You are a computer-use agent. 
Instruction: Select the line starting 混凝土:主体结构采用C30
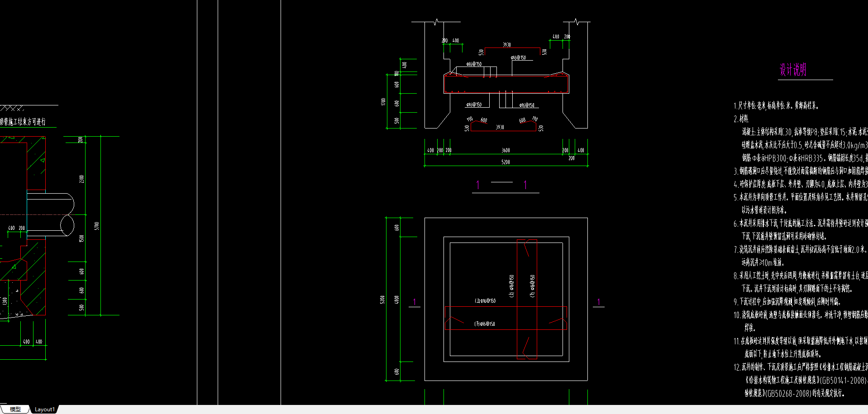tap(805, 132)
